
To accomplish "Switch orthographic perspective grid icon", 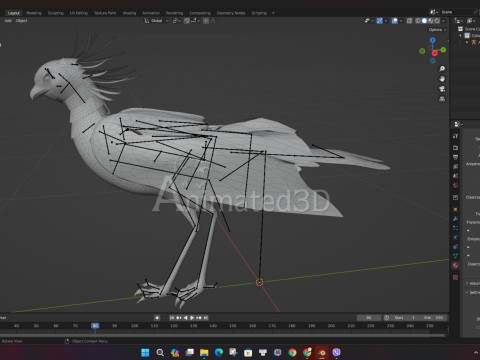I will (x=442, y=99).
